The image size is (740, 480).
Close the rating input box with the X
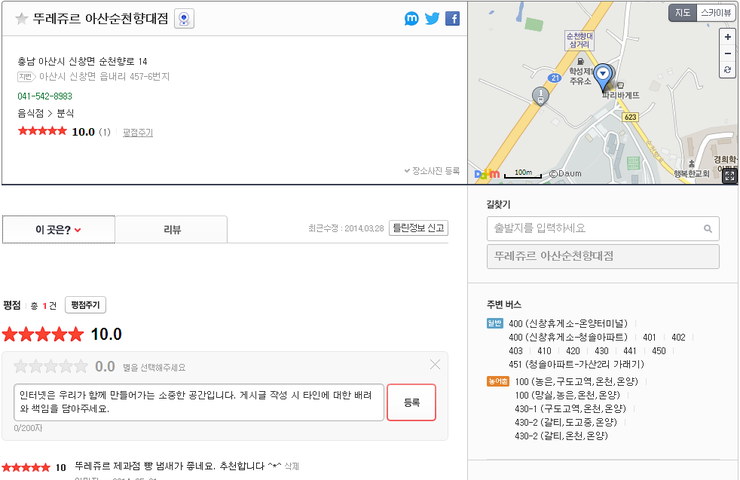[435, 364]
